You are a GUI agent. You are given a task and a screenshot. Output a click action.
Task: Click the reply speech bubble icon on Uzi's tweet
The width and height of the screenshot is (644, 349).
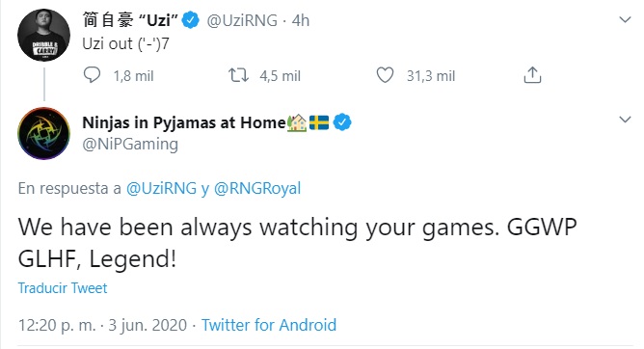point(92,75)
